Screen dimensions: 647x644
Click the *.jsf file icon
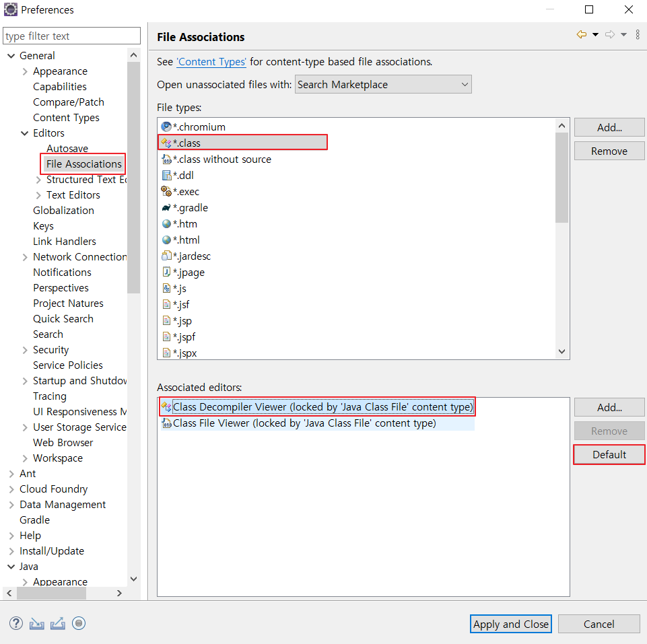(x=166, y=304)
